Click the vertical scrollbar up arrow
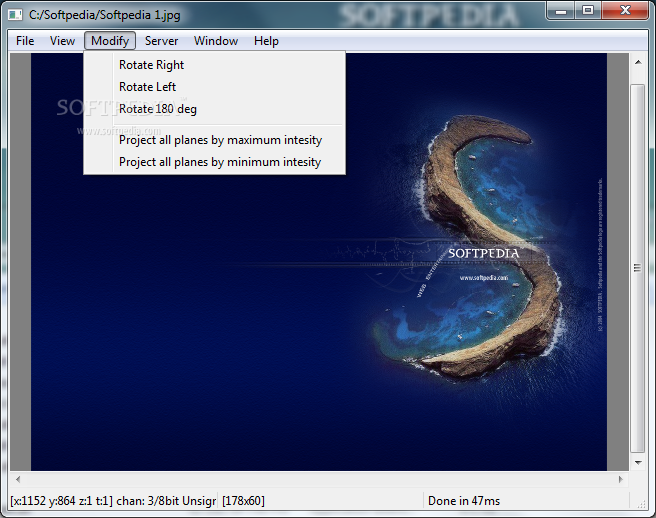This screenshot has height=518, width=656. 638,63
